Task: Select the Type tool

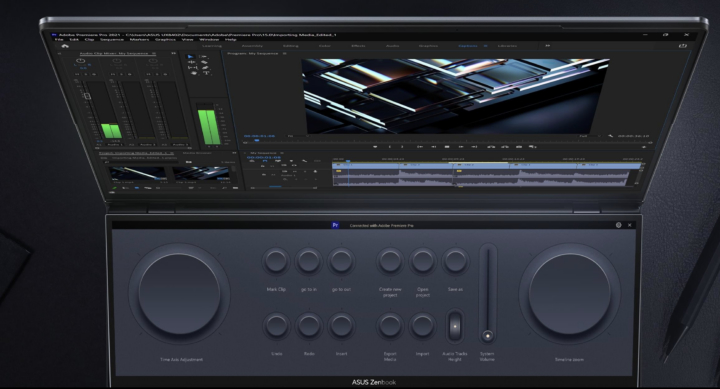Action: [x=207, y=73]
